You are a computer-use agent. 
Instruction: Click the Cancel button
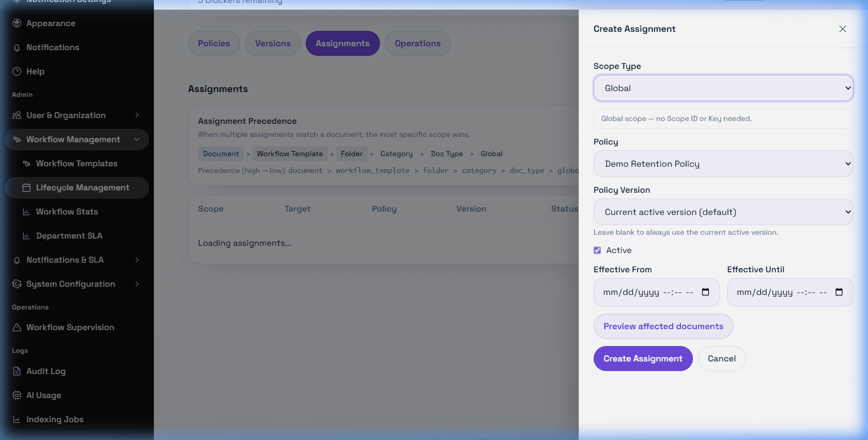(721, 359)
